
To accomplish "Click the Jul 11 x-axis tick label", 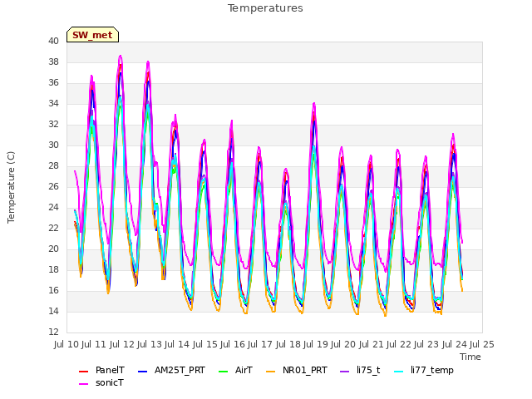I will point(94,344).
